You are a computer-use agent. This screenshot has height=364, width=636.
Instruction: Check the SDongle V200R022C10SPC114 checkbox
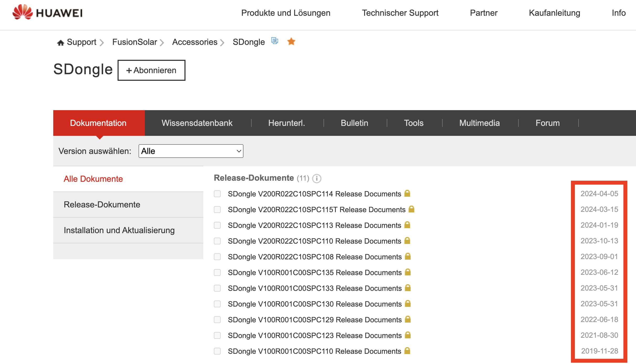(x=217, y=194)
